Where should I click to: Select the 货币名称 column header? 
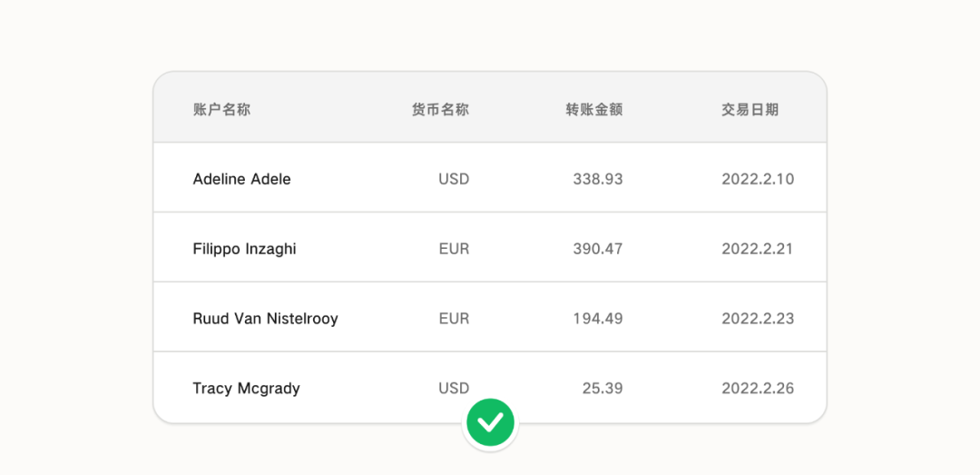(x=441, y=110)
